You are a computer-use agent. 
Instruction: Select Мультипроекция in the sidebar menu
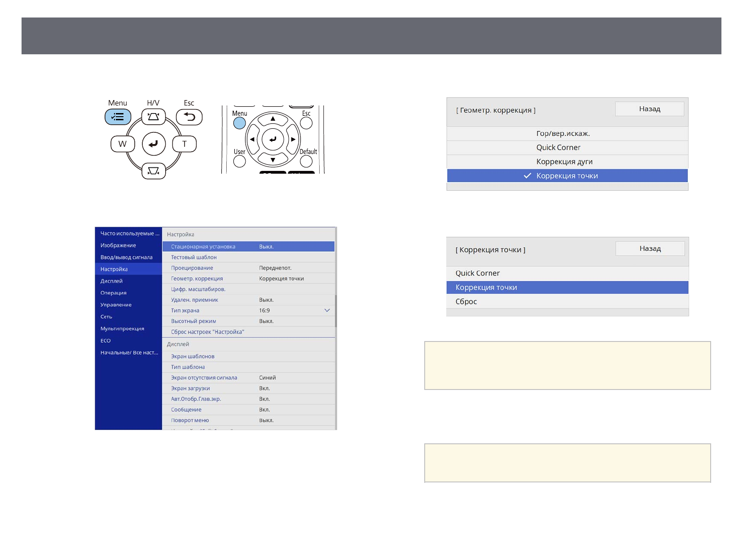coord(123,328)
